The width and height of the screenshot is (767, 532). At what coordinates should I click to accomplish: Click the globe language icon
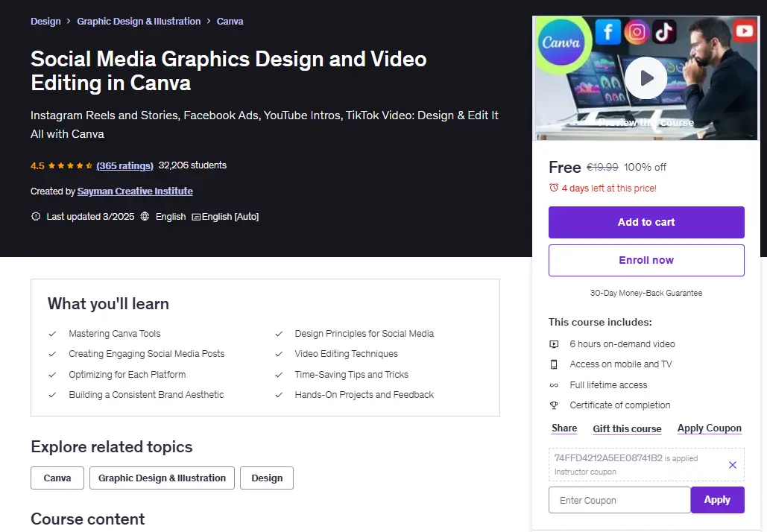coord(145,216)
